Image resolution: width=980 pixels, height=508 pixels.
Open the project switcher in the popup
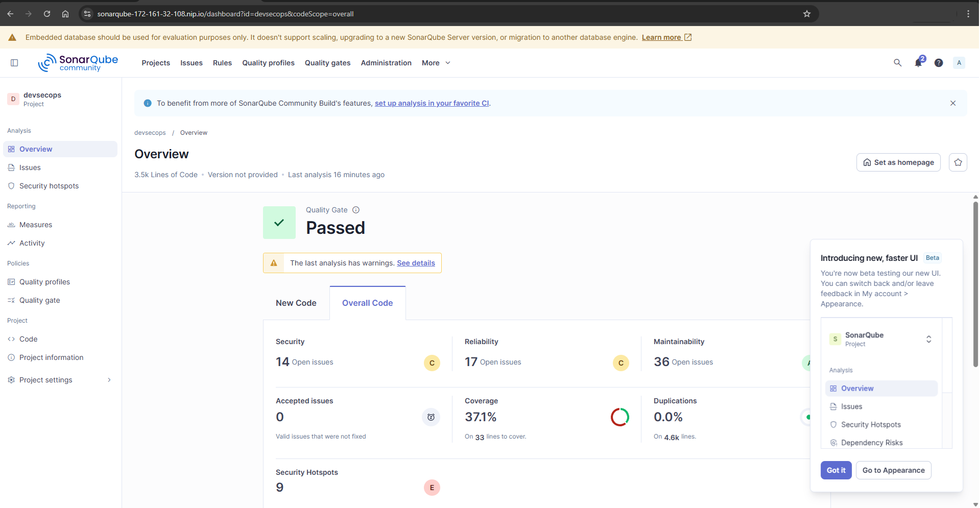(929, 338)
